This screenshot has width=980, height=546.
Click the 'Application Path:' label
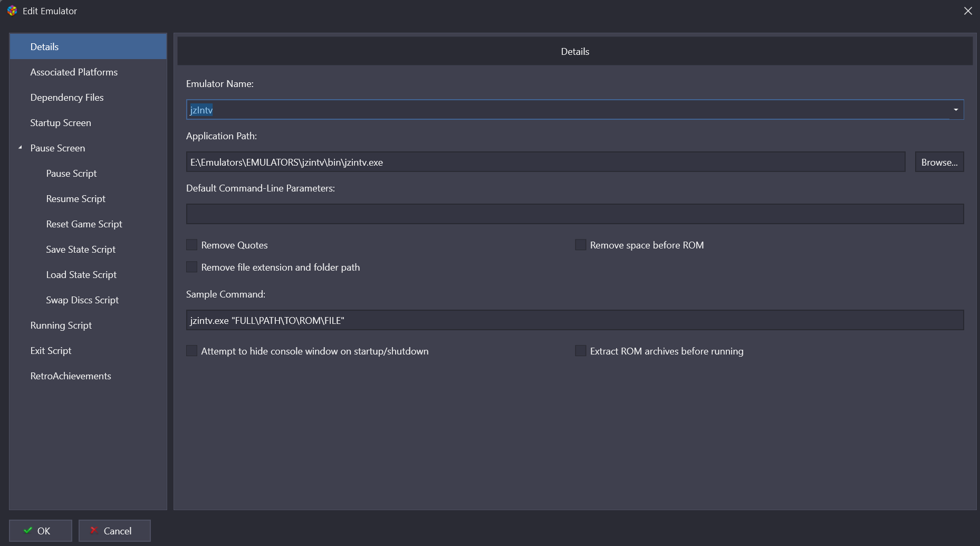222,136
